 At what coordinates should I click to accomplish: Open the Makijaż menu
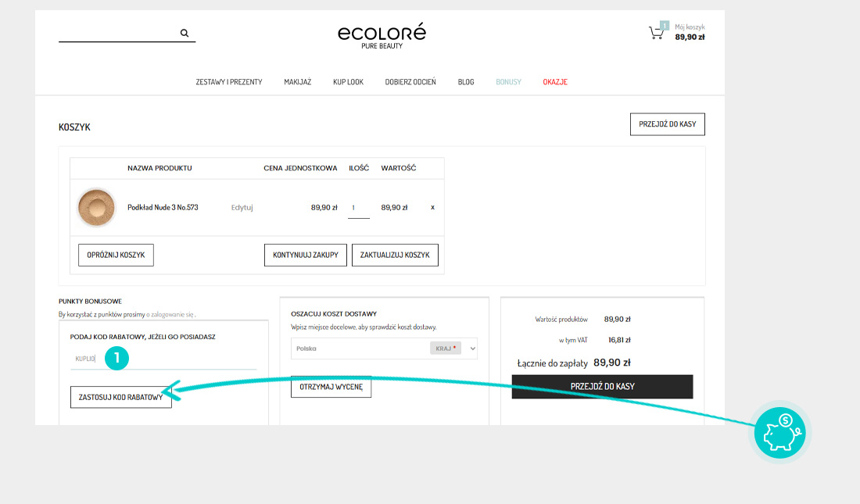pos(297,82)
